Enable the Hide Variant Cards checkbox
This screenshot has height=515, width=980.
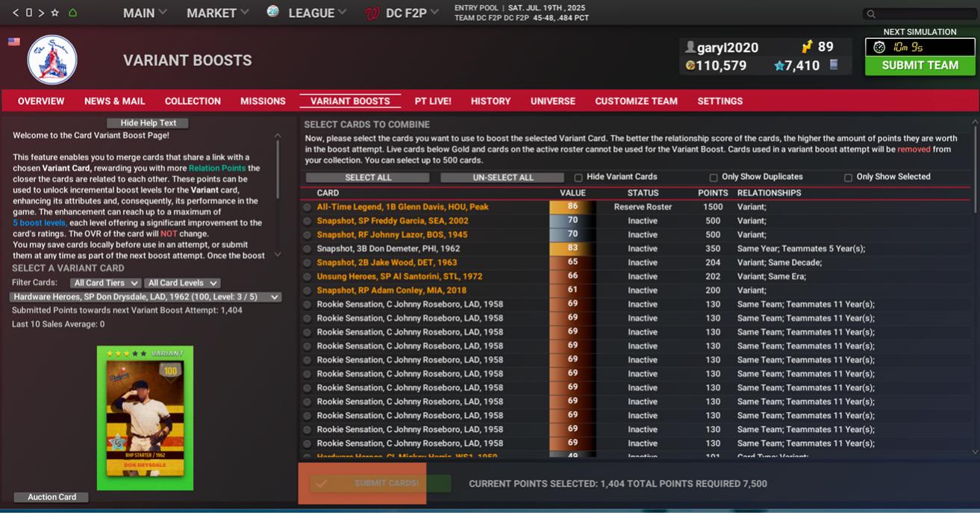tap(578, 178)
